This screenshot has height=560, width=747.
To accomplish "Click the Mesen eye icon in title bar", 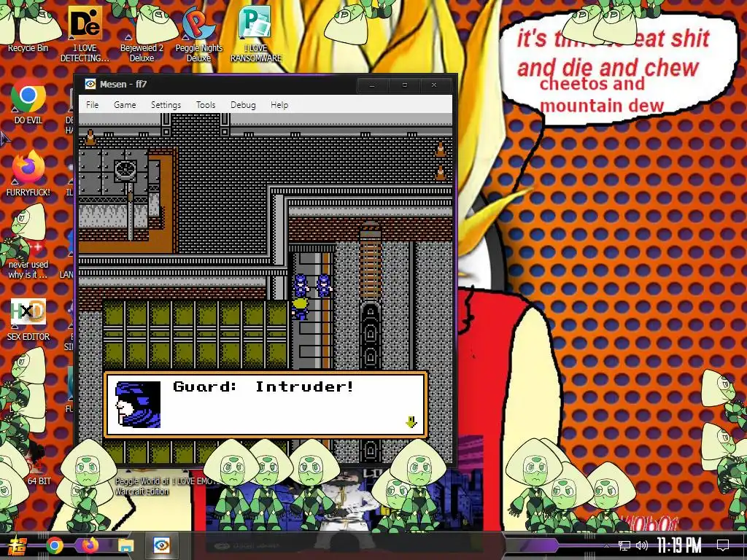I will tap(90, 85).
